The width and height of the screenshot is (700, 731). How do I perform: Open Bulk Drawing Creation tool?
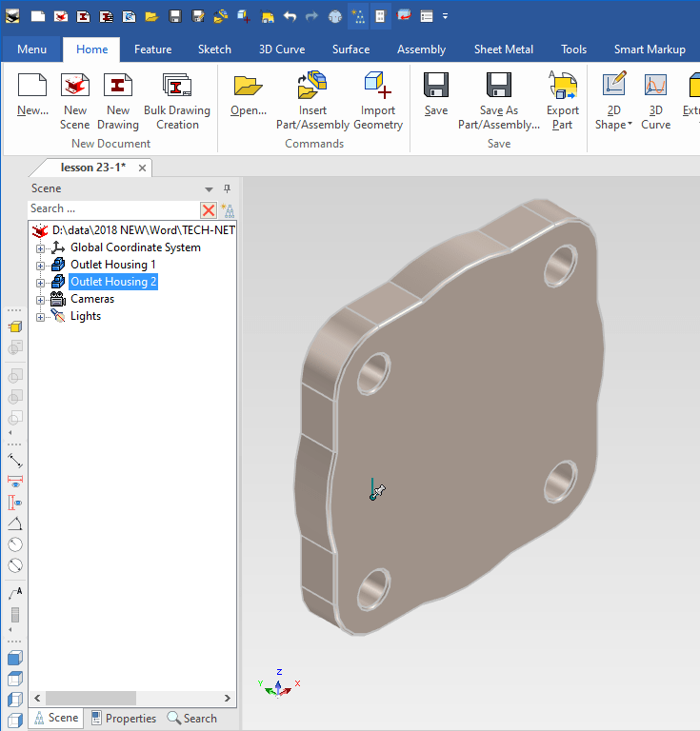point(177,87)
